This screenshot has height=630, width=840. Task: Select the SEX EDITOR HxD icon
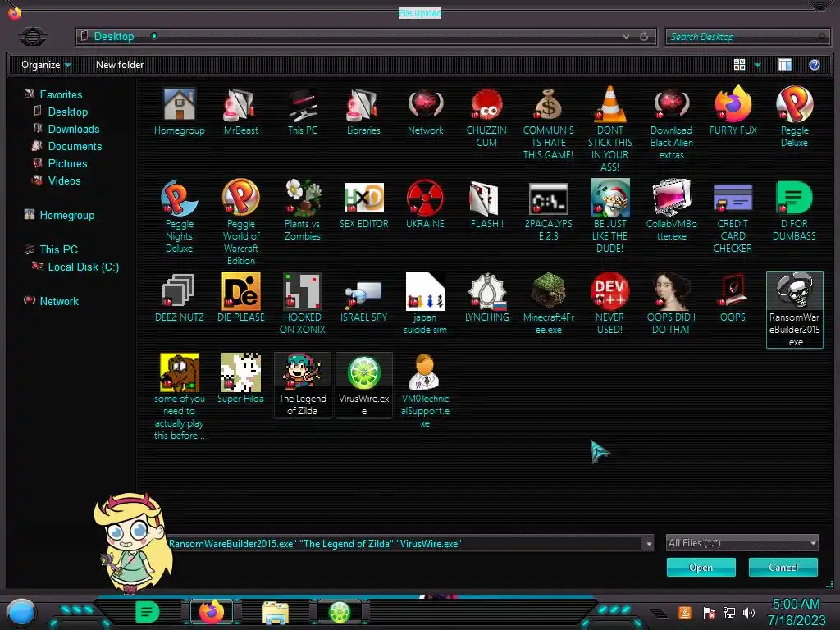pos(363,205)
